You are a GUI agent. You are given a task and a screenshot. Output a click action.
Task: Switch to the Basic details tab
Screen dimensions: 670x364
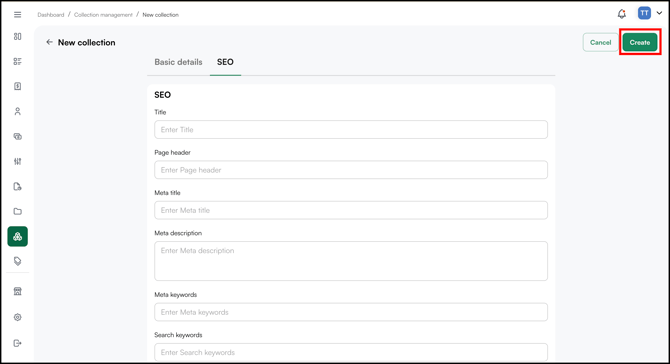pyautogui.click(x=178, y=62)
